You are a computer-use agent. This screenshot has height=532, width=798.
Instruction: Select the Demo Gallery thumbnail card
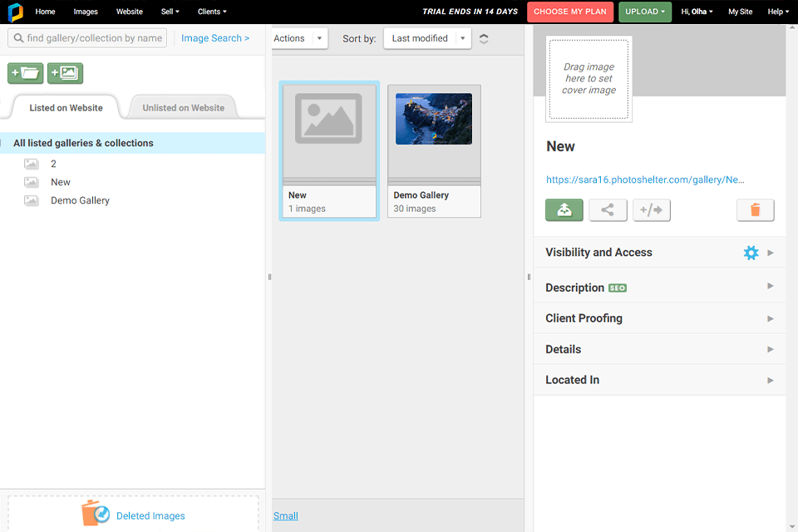[x=434, y=150]
